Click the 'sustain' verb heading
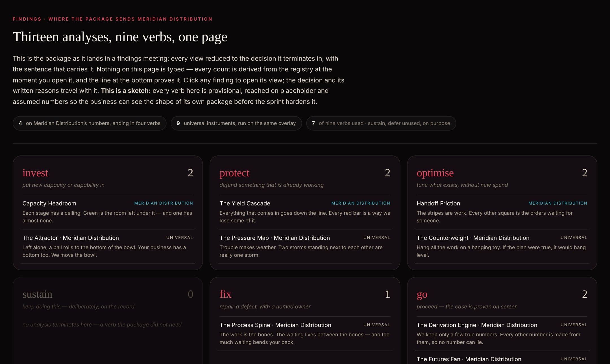Image resolution: width=610 pixels, height=364 pixels. point(37,294)
